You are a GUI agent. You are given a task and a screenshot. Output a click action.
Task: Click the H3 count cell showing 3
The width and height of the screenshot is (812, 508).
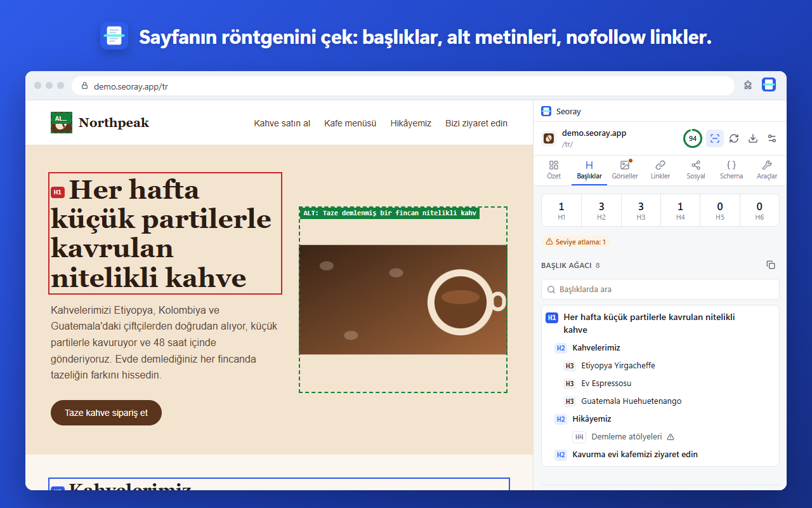tap(641, 211)
